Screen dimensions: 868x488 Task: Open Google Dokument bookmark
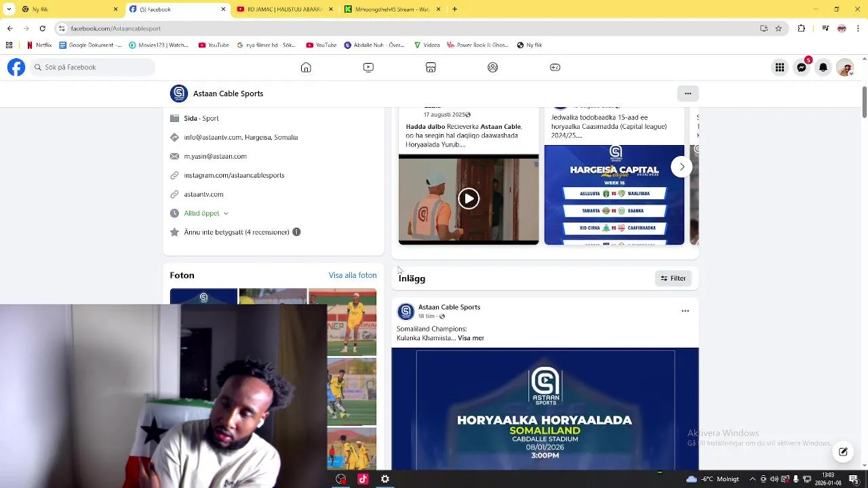point(91,45)
